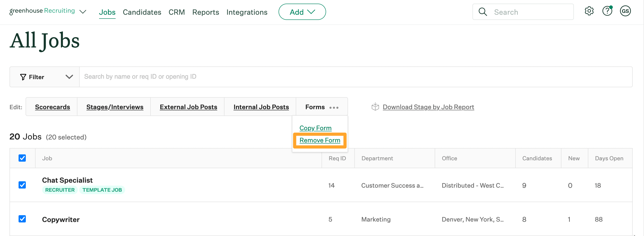
Task: Open the GS user avatar menu
Action: coord(625,11)
